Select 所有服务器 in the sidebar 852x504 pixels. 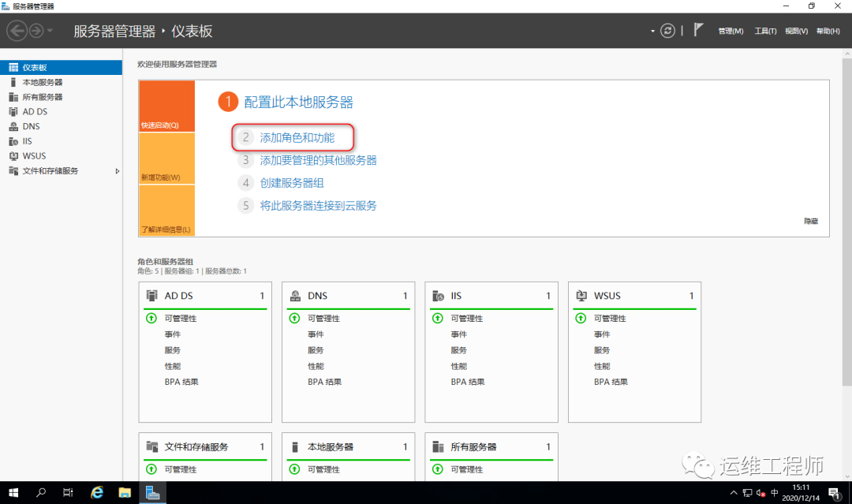click(x=61, y=97)
